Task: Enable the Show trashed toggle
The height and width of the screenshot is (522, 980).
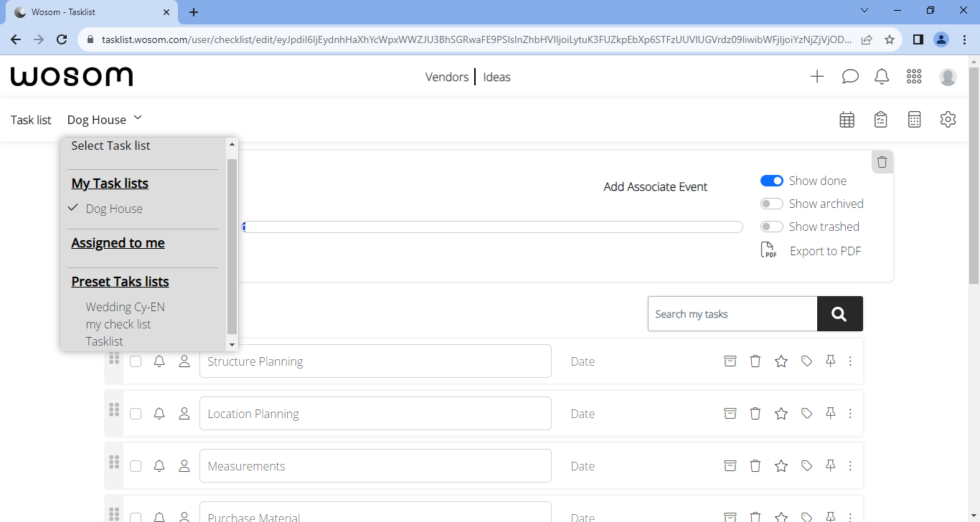Action: tap(771, 227)
